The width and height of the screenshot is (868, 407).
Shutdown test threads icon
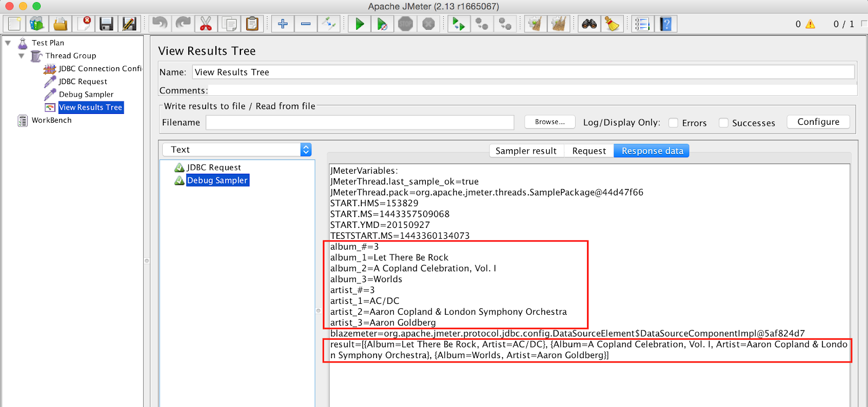[429, 24]
